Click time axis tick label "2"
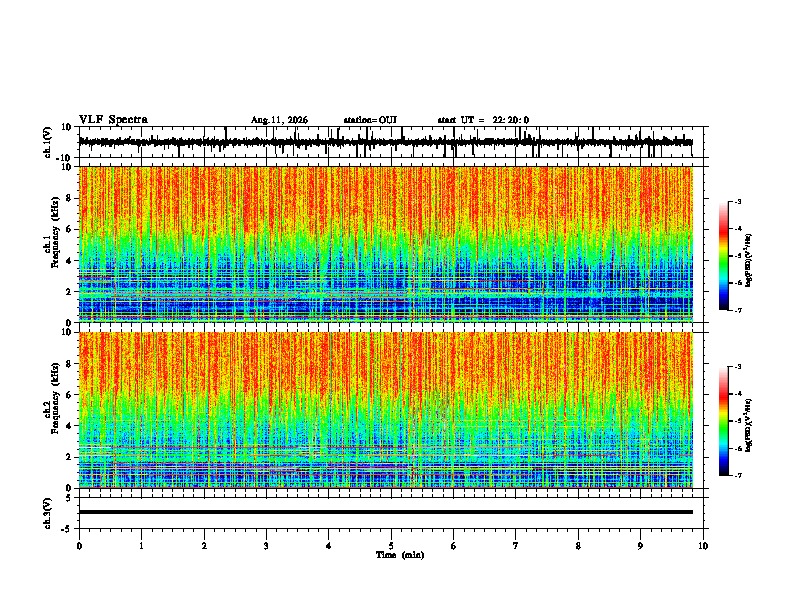Image resolution: width=792 pixels, height=612 pixels. point(204,546)
